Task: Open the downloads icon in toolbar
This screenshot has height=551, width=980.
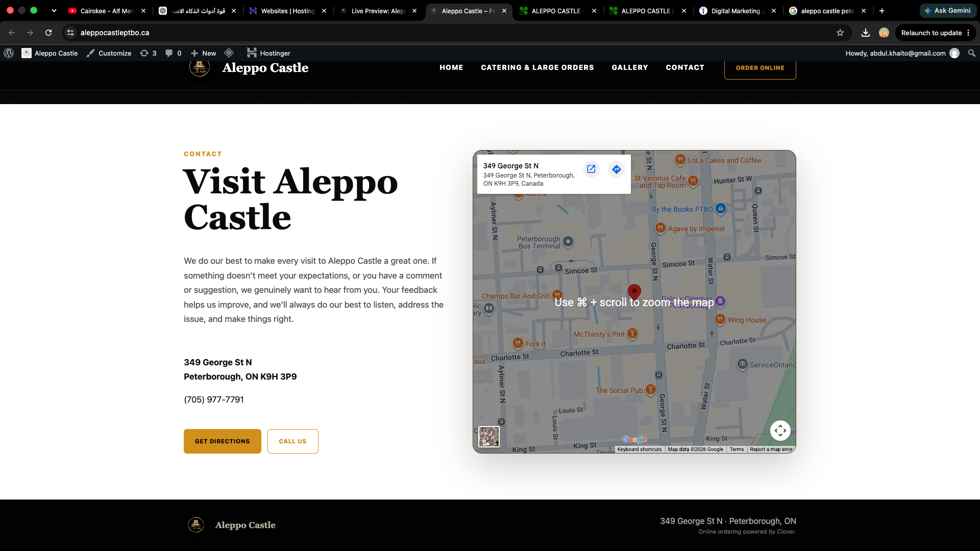Action: [x=866, y=33]
